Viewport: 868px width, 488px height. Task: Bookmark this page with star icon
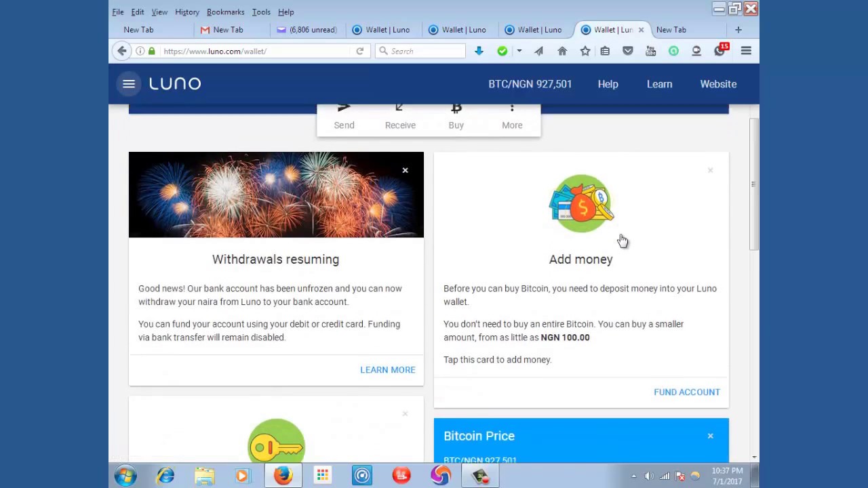coord(585,51)
